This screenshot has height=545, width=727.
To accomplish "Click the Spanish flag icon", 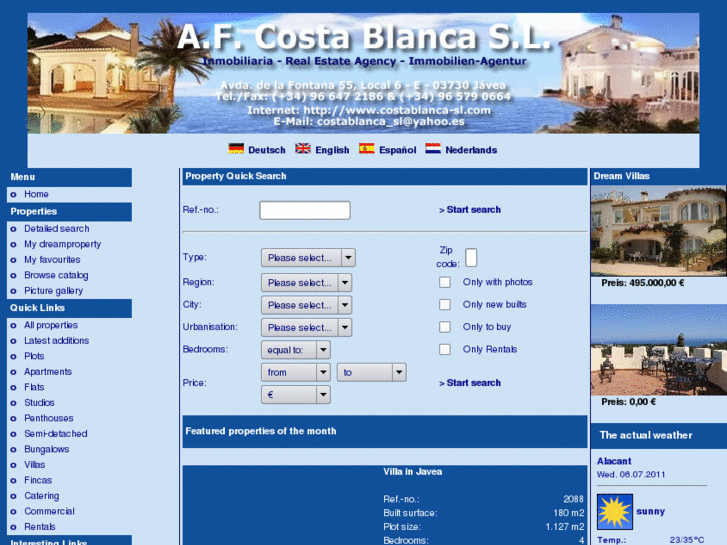I will pos(367,149).
